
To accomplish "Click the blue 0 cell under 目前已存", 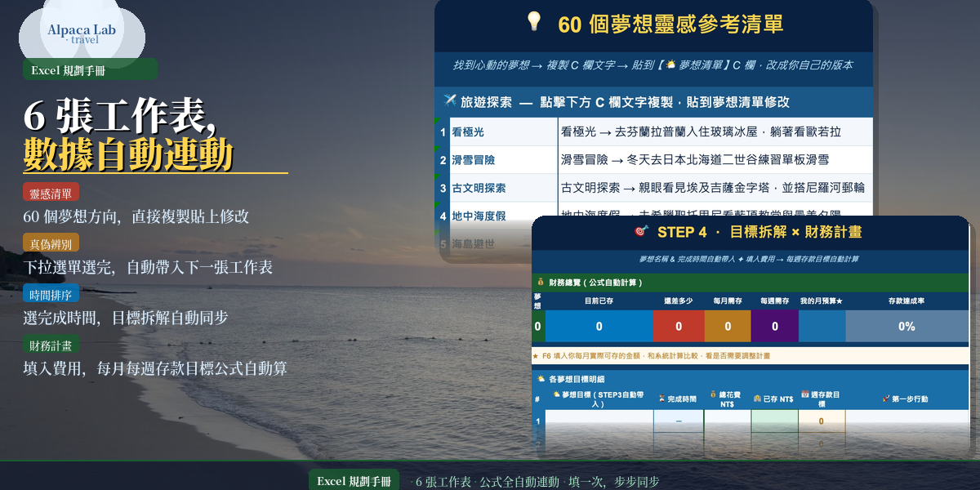I will [x=599, y=326].
